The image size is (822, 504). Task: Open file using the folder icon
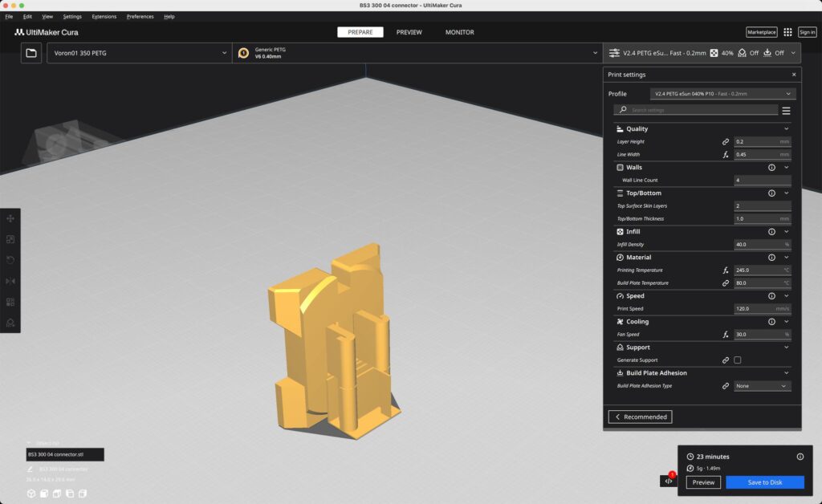click(31, 53)
